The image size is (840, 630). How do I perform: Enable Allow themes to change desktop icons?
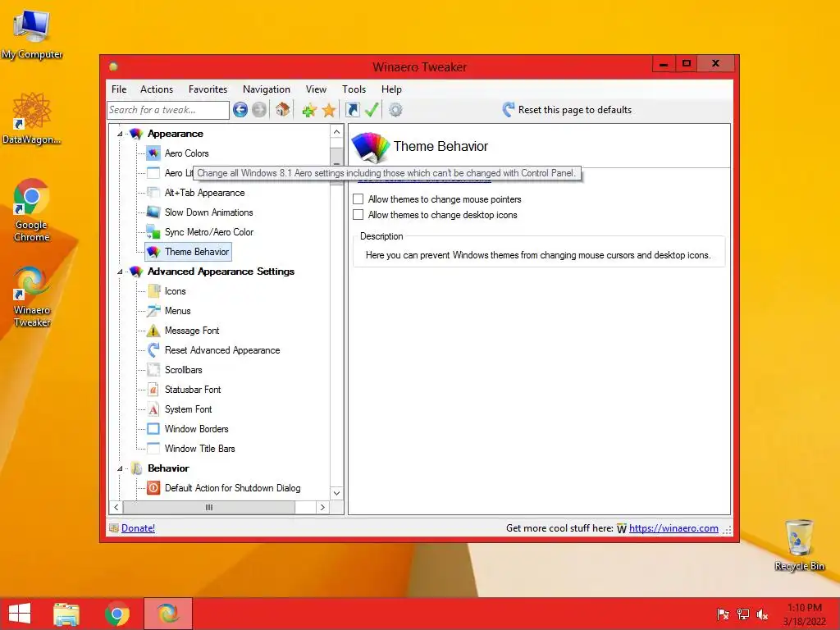[358, 215]
